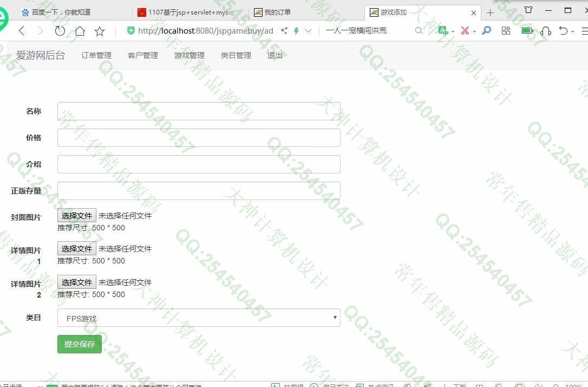
Task: Click the scissors screenshot tool icon
Action: coord(465,31)
